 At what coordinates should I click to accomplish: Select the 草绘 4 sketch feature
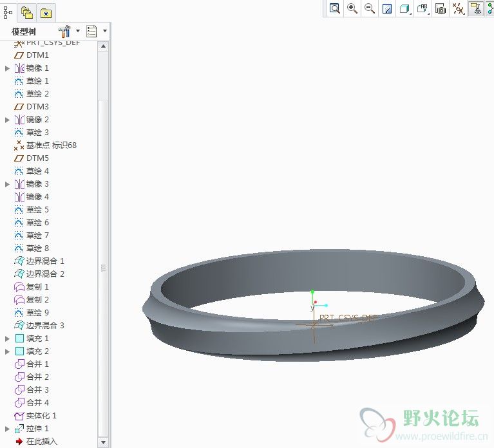[32, 171]
